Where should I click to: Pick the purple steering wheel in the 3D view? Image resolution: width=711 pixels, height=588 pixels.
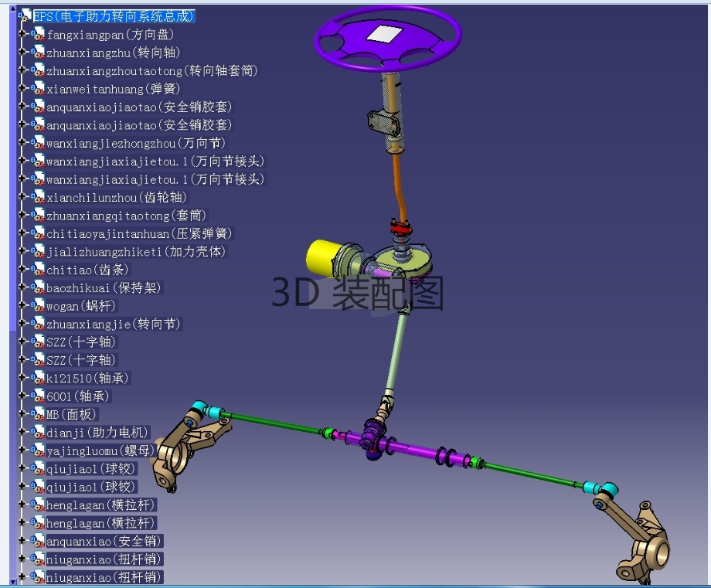click(388, 38)
